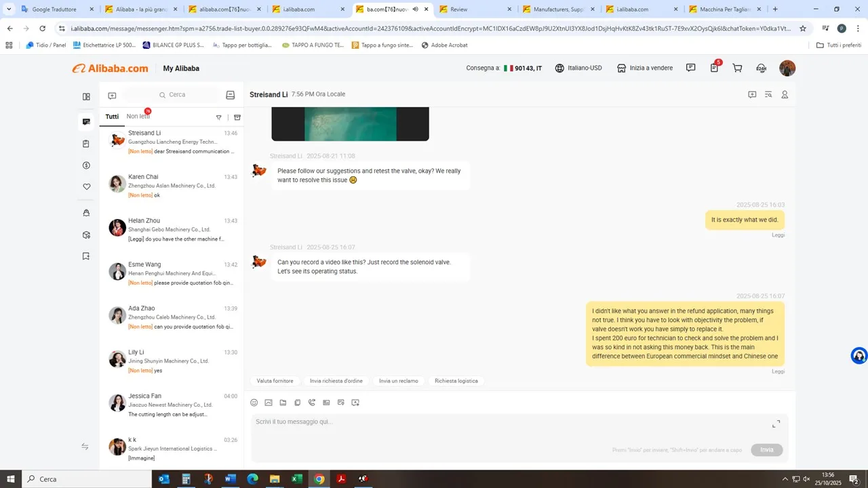Click the send image icon
The width and height of the screenshot is (868, 488).
269,403
